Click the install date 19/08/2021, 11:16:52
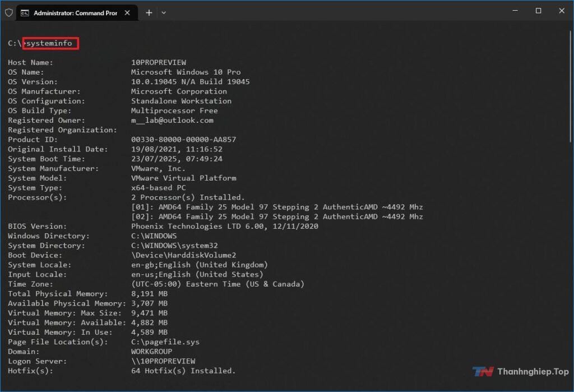The width and height of the screenshot is (574, 392). [177, 149]
